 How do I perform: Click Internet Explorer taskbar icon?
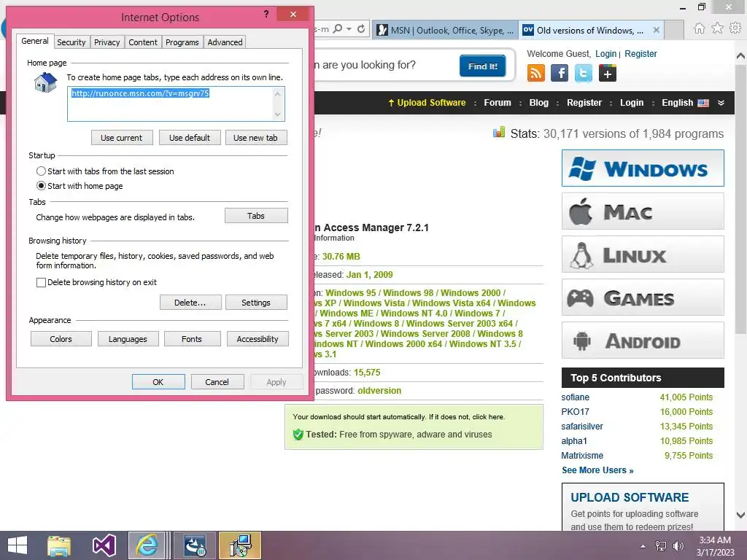147,545
